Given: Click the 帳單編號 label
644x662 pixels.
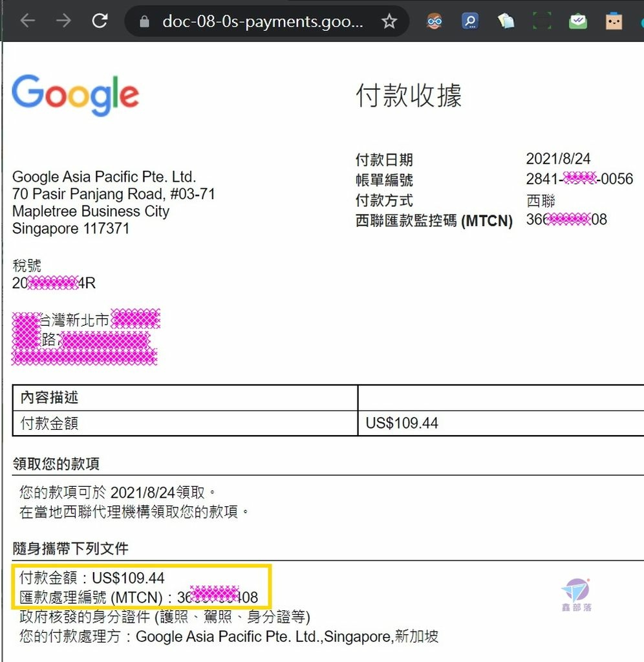Looking at the screenshot, I should click(384, 180).
